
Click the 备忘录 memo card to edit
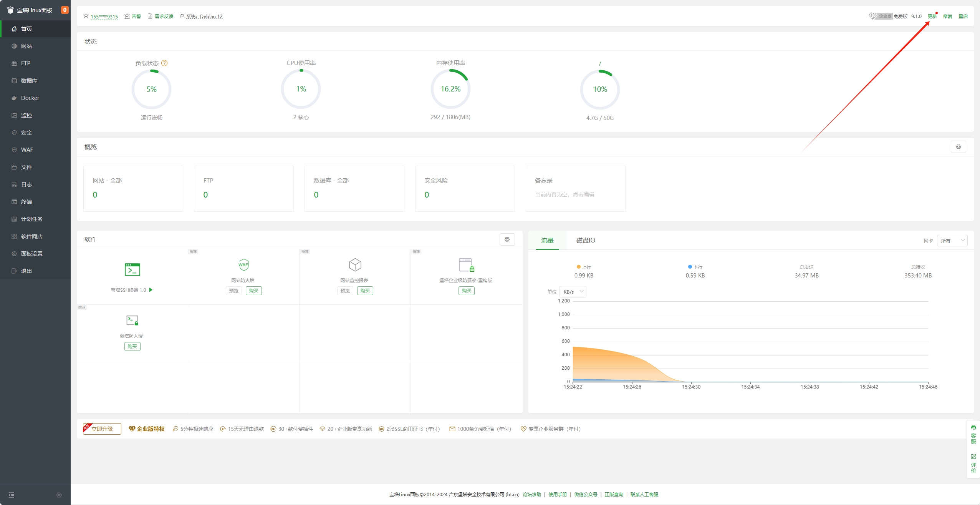(575, 188)
